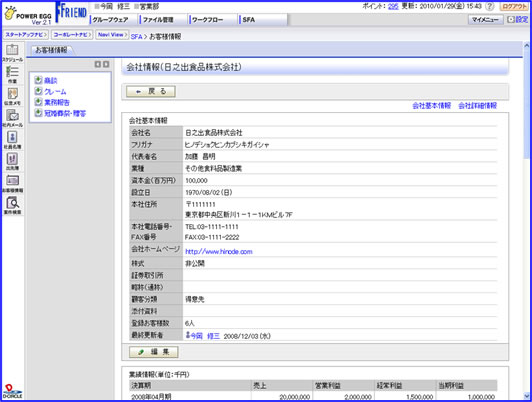Open the 社員名簿 sidebar icon
The height and width of the screenshot is (402, 532).
[13, 140]
